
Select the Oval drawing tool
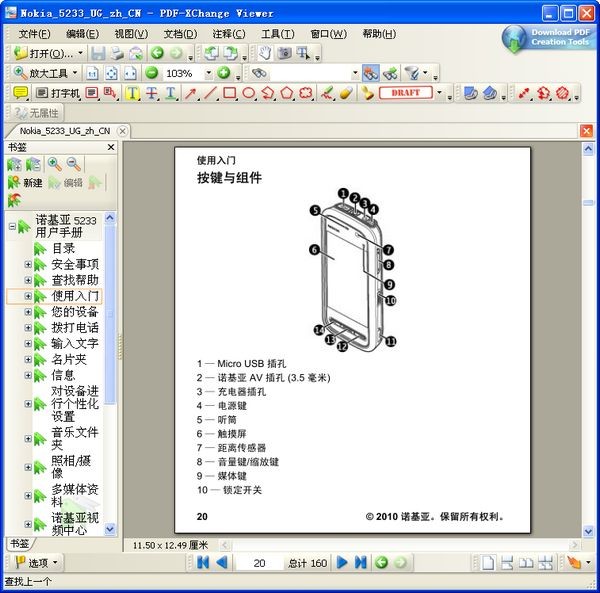(x=248, y=93)
